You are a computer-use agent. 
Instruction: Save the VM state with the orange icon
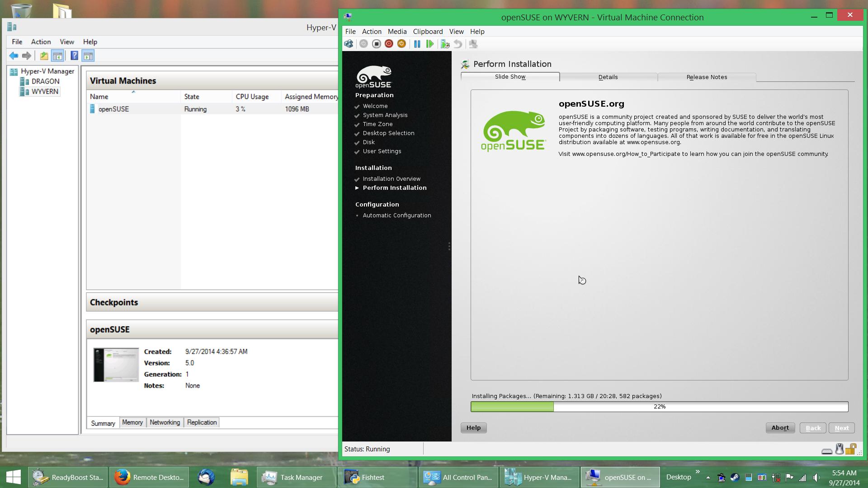[x=401, y=44]
